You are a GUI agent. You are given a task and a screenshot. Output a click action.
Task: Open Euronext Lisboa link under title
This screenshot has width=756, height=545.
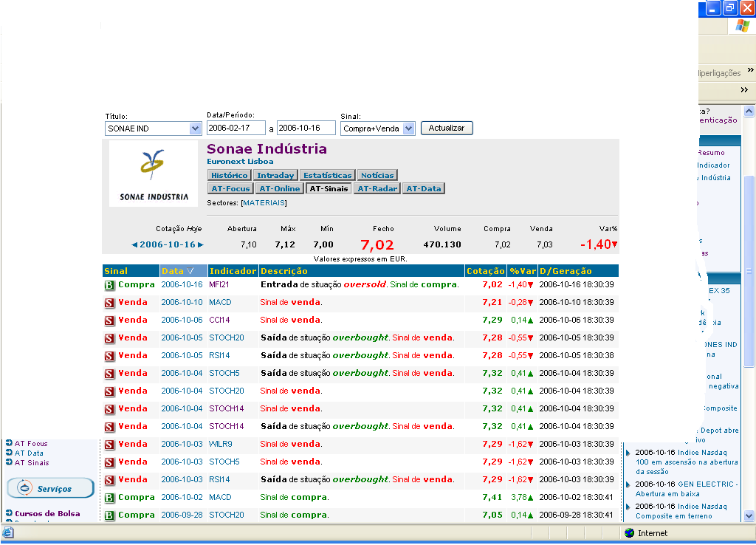click(x=240, y=162)
